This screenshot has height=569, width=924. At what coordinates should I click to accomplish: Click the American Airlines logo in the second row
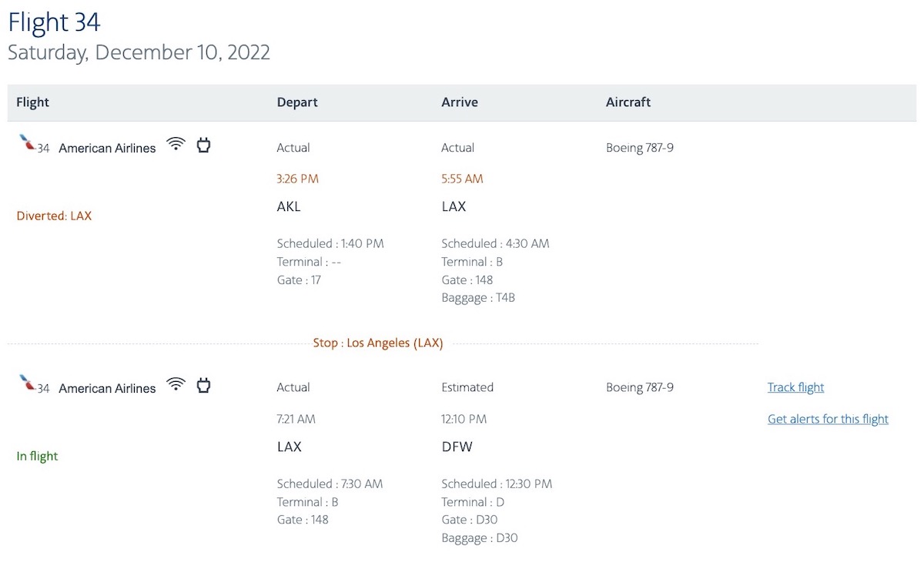pyautogui.click(x=28, y=383)
